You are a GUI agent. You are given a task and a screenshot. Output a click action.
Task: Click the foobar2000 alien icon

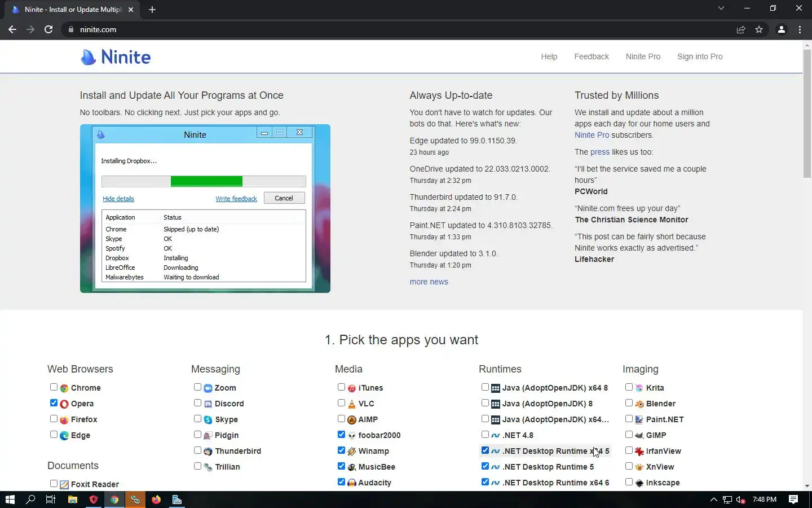click(352, 436)
